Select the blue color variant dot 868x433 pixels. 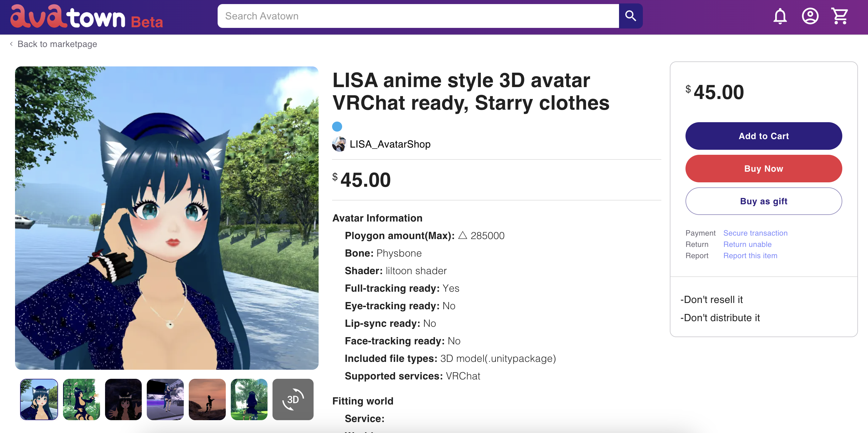(x=337, y=126)
